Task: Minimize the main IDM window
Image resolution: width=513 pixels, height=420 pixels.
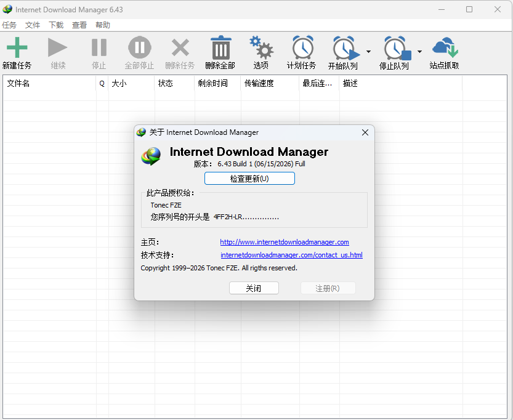Action: pos(442,9)
